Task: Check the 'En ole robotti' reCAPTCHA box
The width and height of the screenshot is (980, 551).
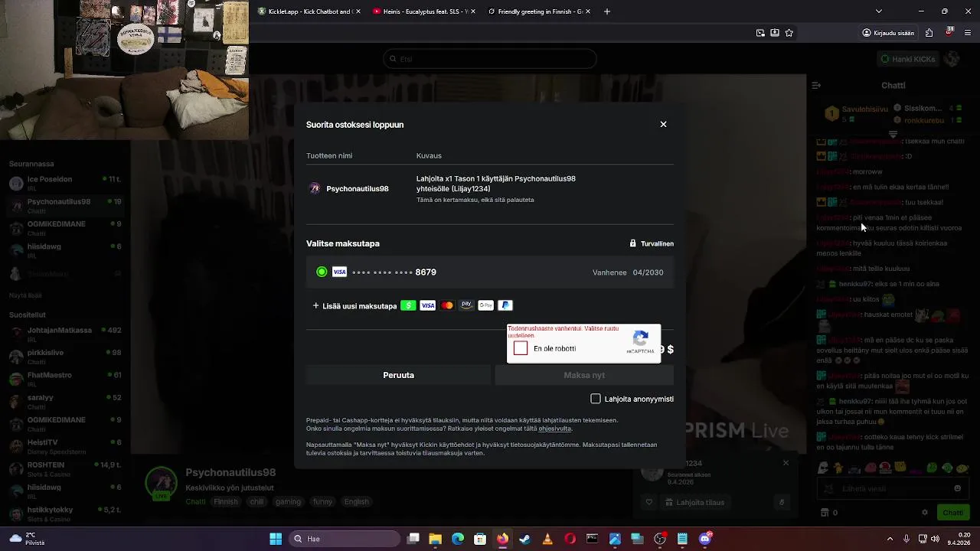Action: 521,348
